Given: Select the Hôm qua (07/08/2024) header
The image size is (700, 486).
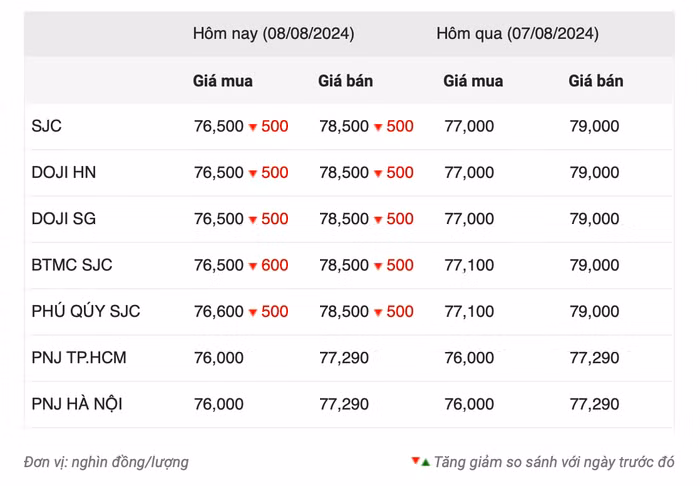Looking at the screenshot, I should click(517, 34).
